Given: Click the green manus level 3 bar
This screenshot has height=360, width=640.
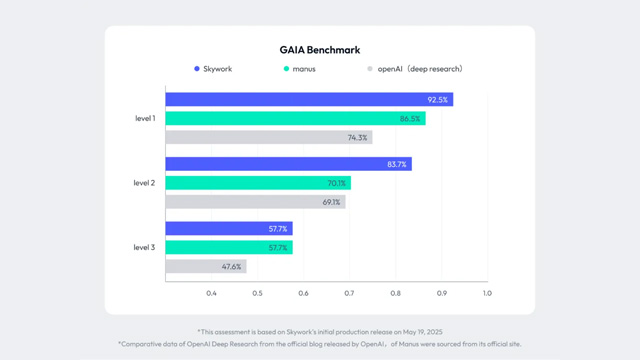Looking at the screenshot, I should (229, 247).
